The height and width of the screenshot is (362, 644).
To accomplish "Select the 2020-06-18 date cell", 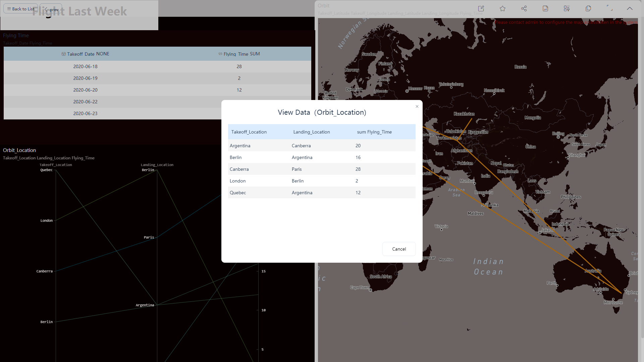I will (85, 66).
